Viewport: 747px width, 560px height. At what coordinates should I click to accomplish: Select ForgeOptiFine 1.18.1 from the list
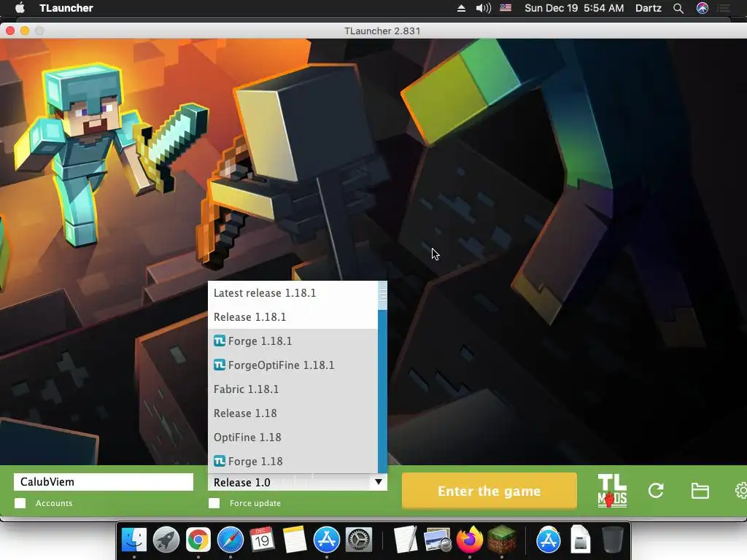click(x=293, y=365)
